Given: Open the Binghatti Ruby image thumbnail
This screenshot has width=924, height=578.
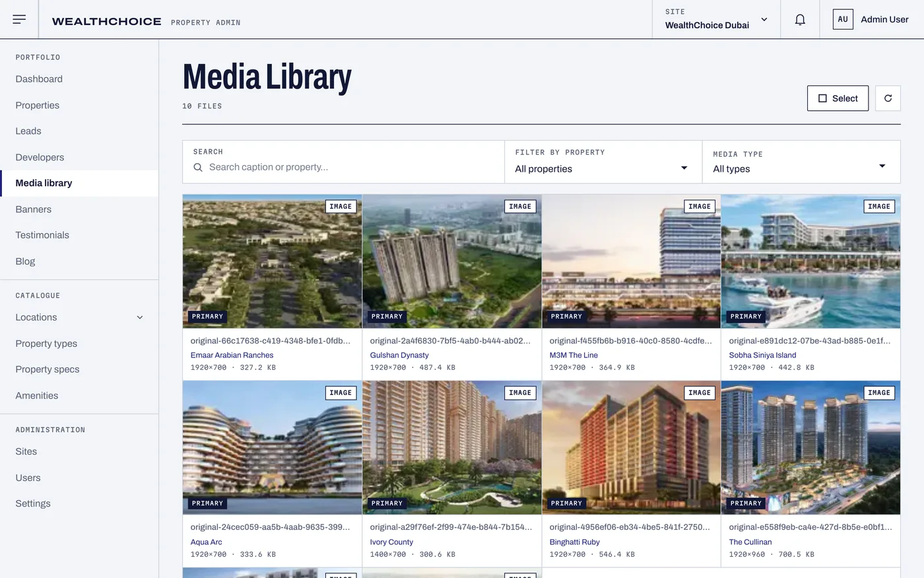Looking at the screenshot, I should point(632,448).
